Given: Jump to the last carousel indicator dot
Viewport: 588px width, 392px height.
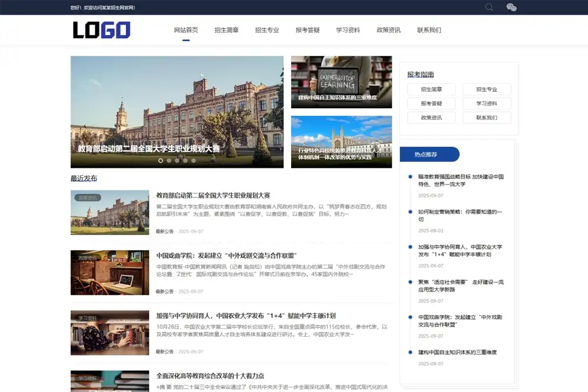Looking at the screenshot, I should click(193, 160).
